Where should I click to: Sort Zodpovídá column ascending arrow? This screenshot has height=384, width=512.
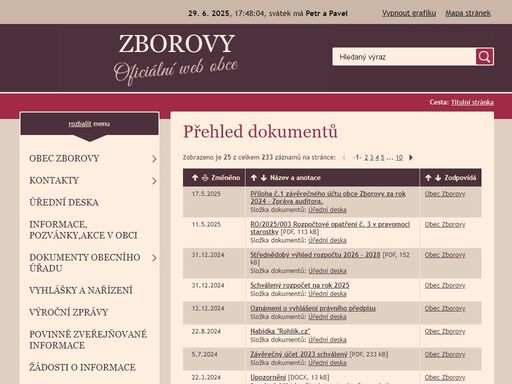tap(428, 178)
